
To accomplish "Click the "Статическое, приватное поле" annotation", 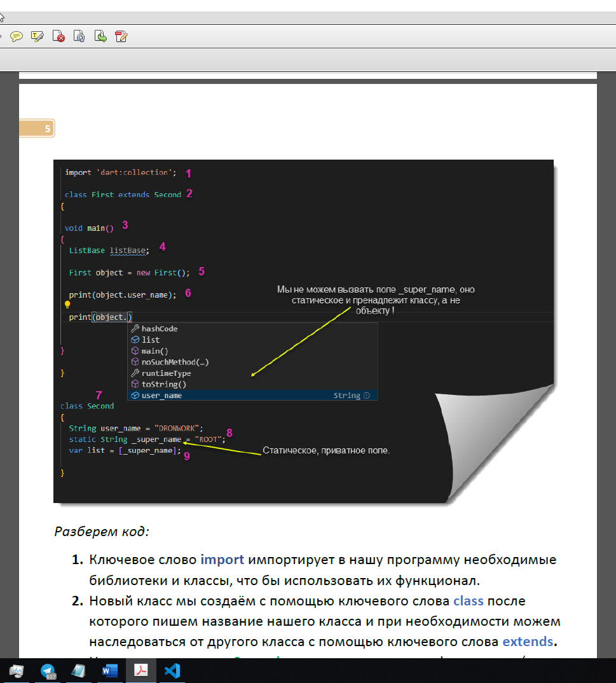I will 325,451.
